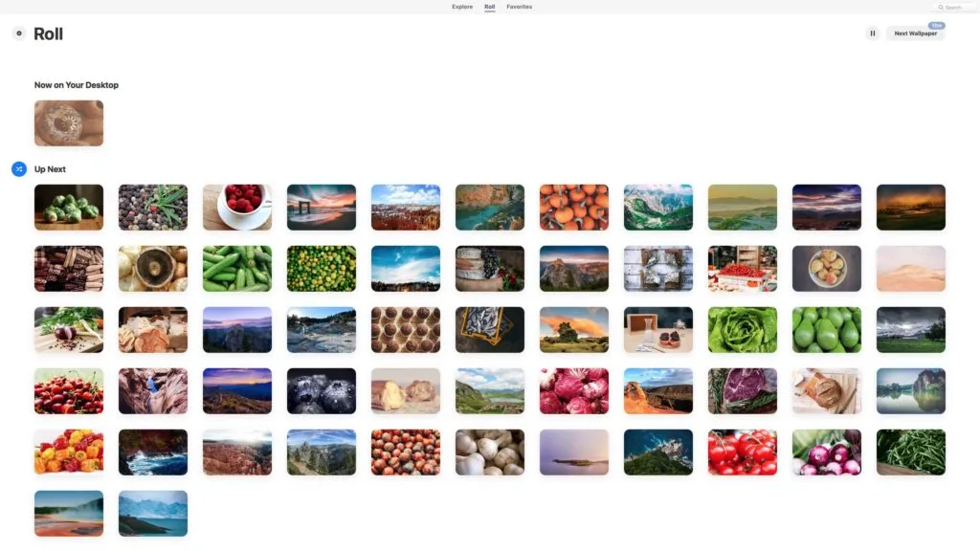Viewport: 980px width, 551px height.
Task: Select the purple onions wallpaper
Action: (x=826, y=452)
